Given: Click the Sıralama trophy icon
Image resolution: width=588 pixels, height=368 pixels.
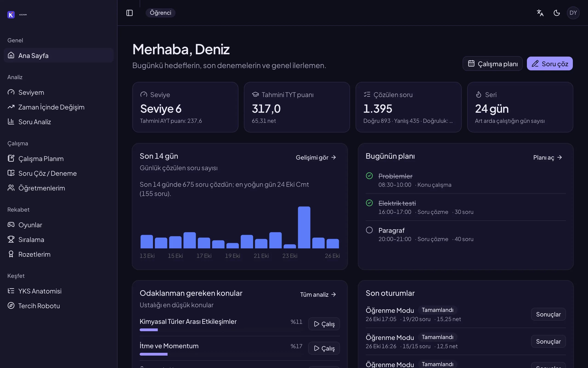Looking at the screenshot, I should point(11,239).
